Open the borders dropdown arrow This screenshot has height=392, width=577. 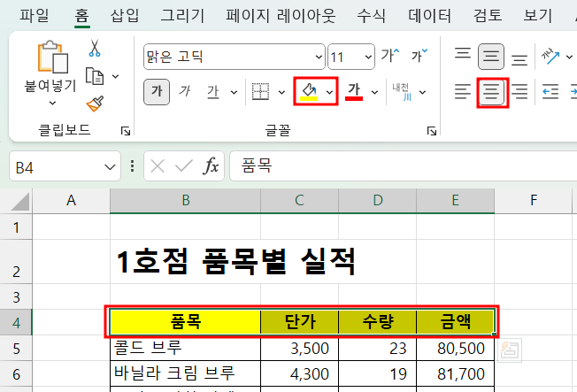click(282, 92)
